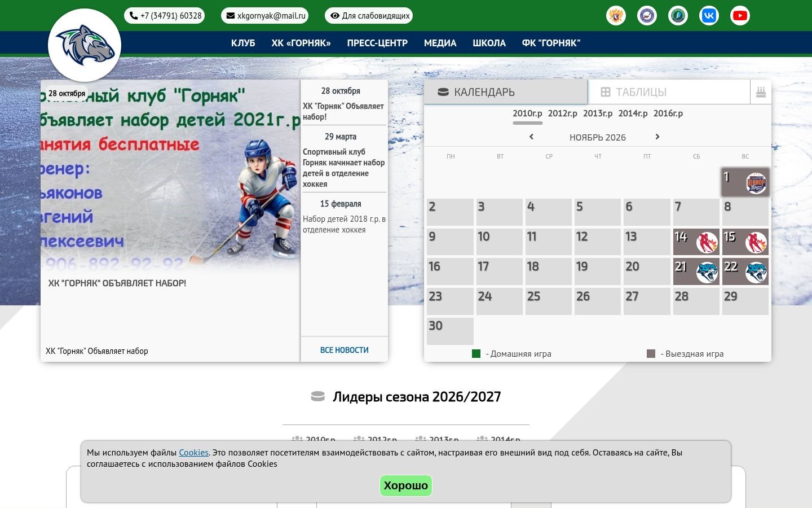Open the ШКОЛА menu
Image resolution: width=812 pixels, height=508 pixels.
[489, 43]
